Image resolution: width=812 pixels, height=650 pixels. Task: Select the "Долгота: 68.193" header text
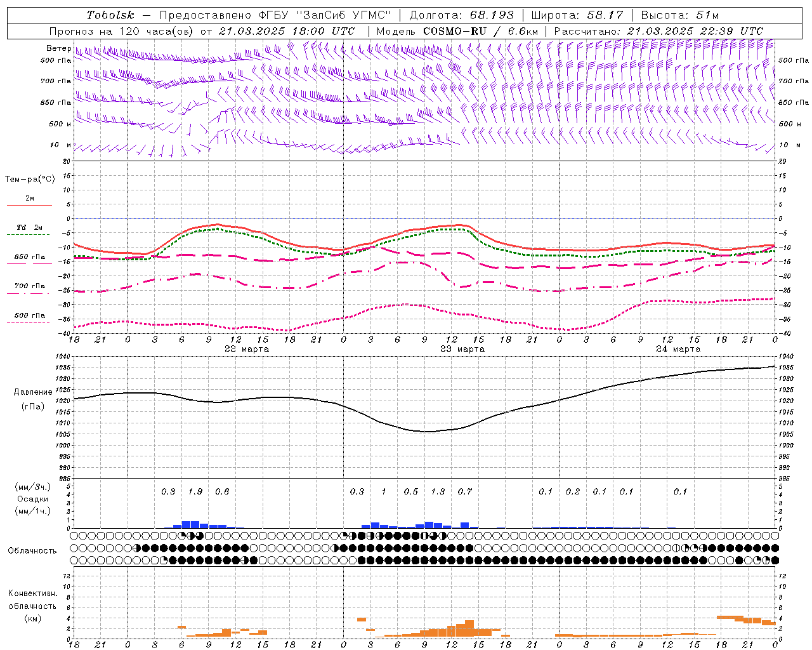point(462,15)
